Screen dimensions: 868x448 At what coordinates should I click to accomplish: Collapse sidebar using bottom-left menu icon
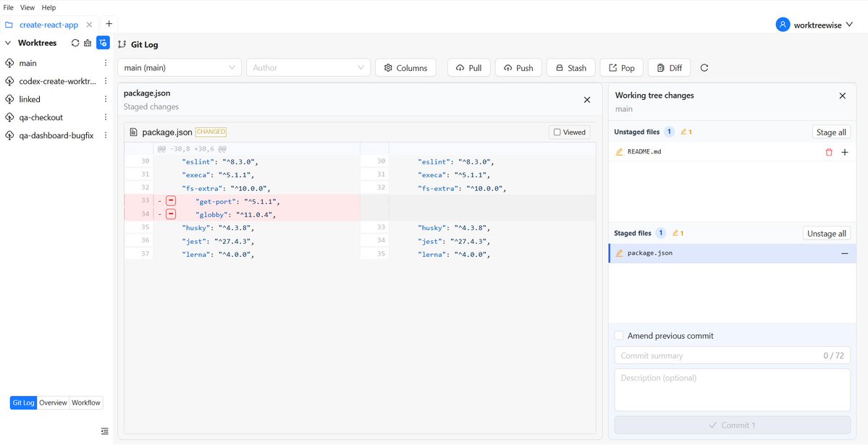coord(105,431)
